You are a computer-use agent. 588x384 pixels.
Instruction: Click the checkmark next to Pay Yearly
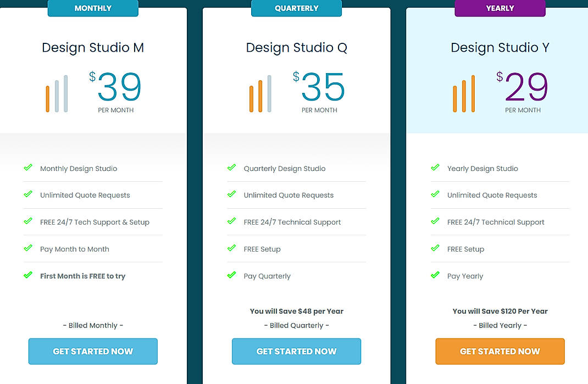[435, 276]
